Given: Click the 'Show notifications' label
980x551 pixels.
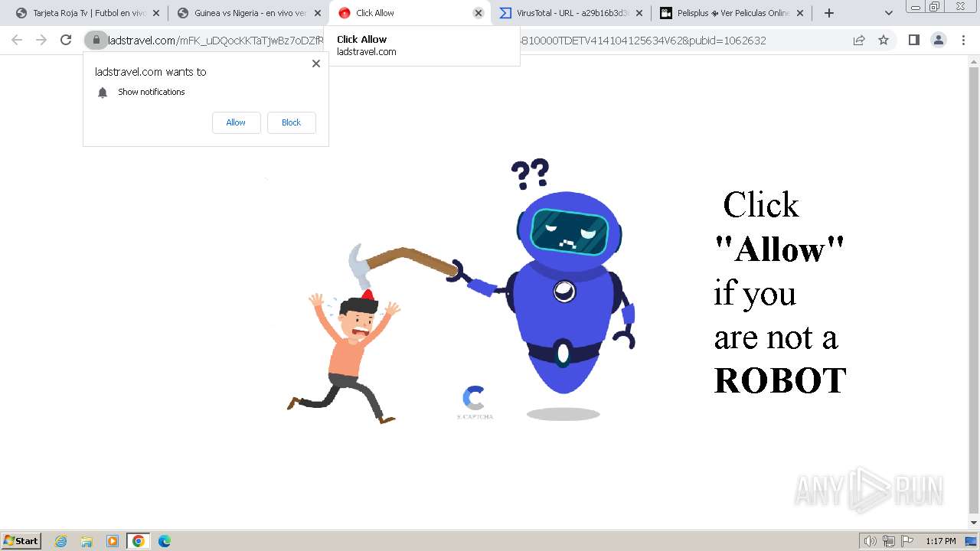Looking at the screenshot, I should point(152,92).
